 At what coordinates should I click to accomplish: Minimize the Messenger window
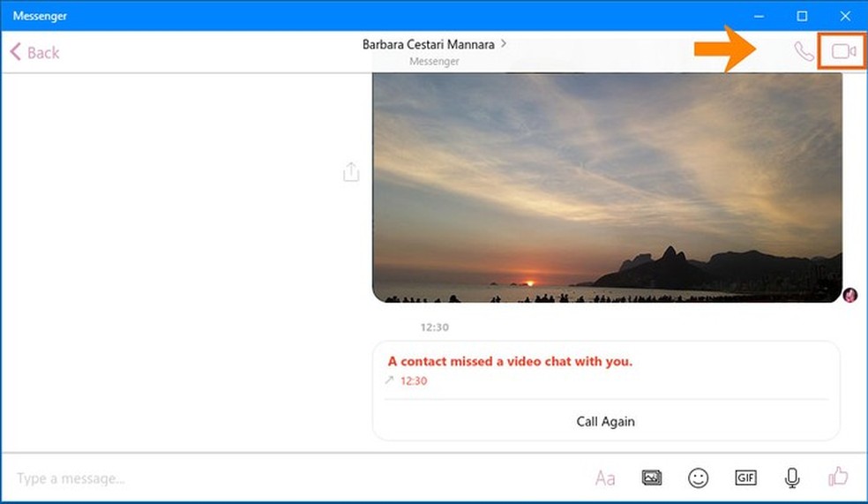[759, 16]
